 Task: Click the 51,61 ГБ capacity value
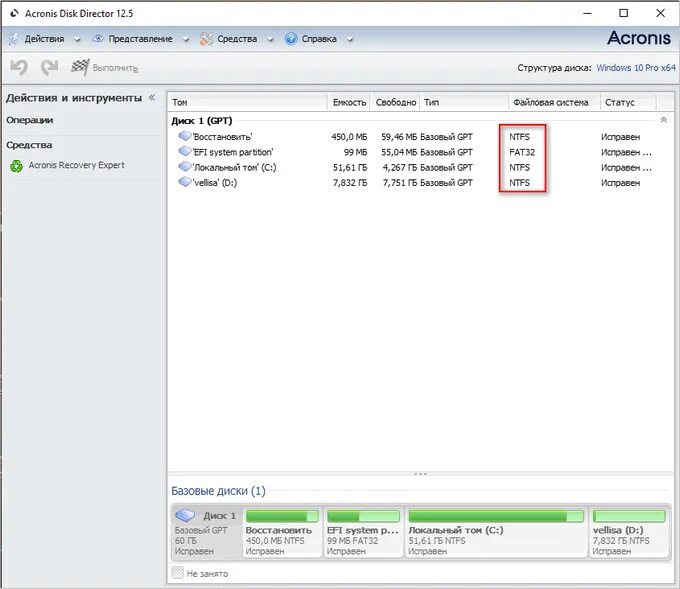pos(350,167)
